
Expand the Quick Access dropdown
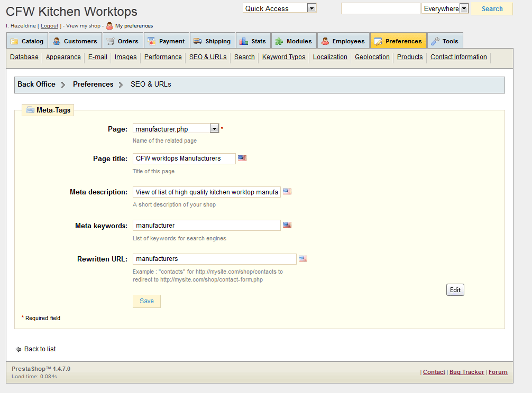point(311,8)
